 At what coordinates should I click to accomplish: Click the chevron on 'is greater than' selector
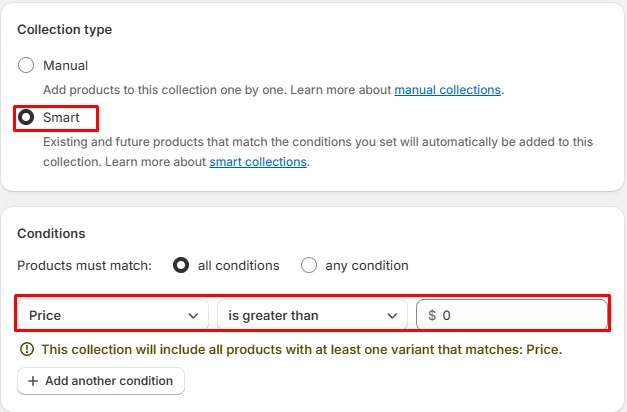click(x=392, y=315)
